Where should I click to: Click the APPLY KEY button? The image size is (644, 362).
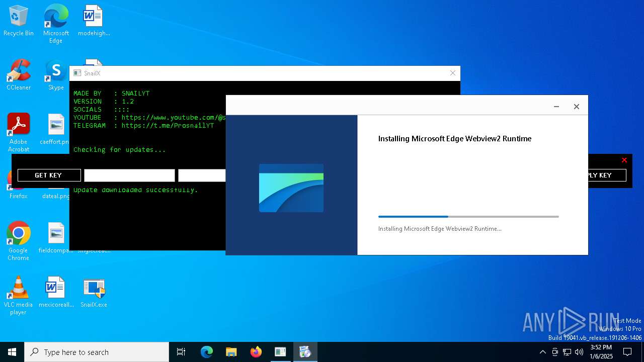click(x=607, y=175)
